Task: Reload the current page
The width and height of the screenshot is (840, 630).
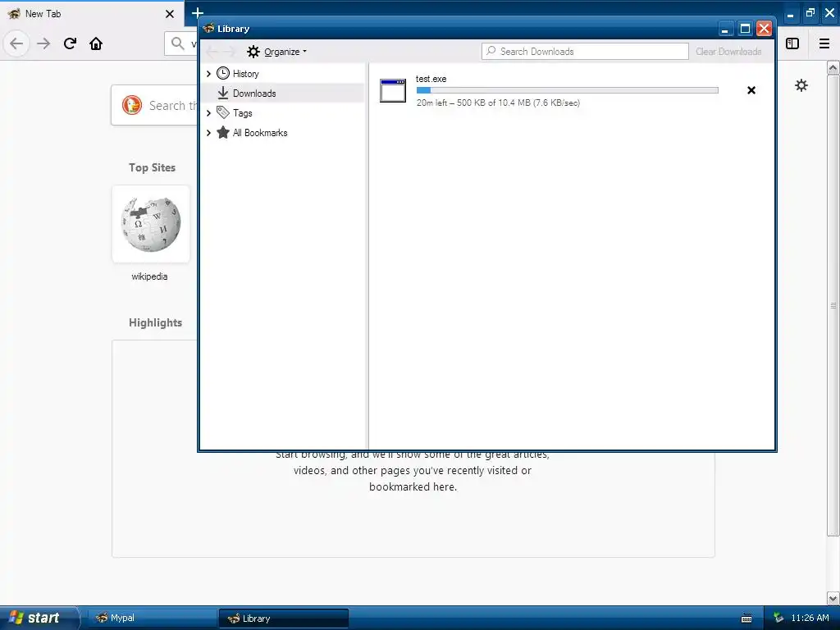Action: [70, 43]
